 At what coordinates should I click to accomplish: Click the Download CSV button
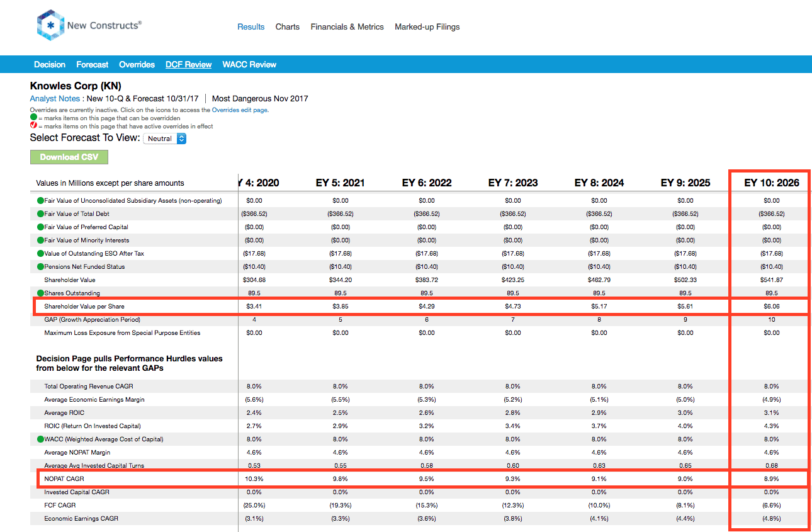[x=69, y=157]
